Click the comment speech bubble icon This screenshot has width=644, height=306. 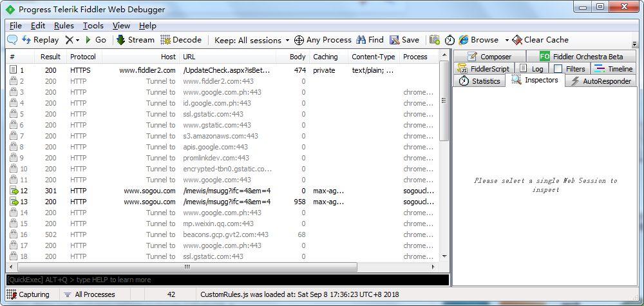(13, 40)
